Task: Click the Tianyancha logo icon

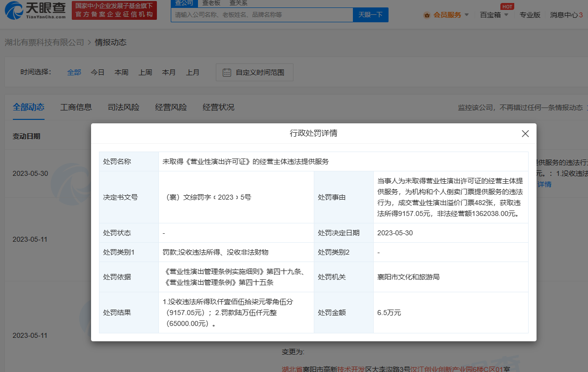Action: pos(15,9)
